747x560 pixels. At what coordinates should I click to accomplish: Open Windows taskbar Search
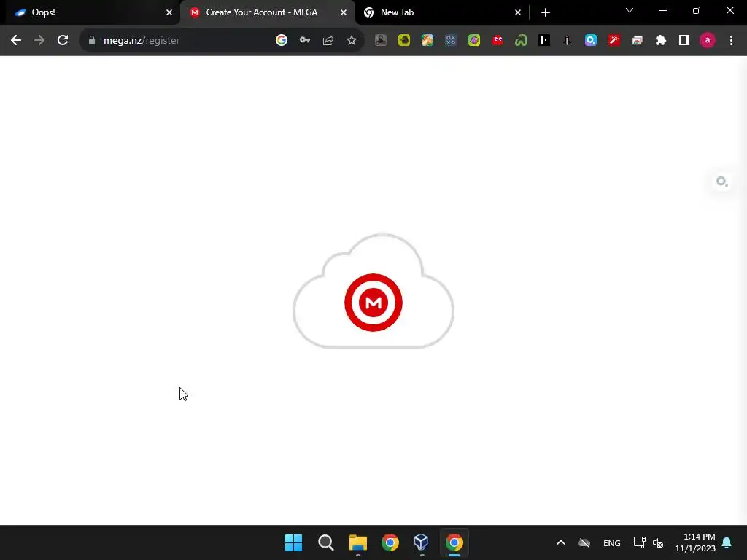tap(326, 542)
